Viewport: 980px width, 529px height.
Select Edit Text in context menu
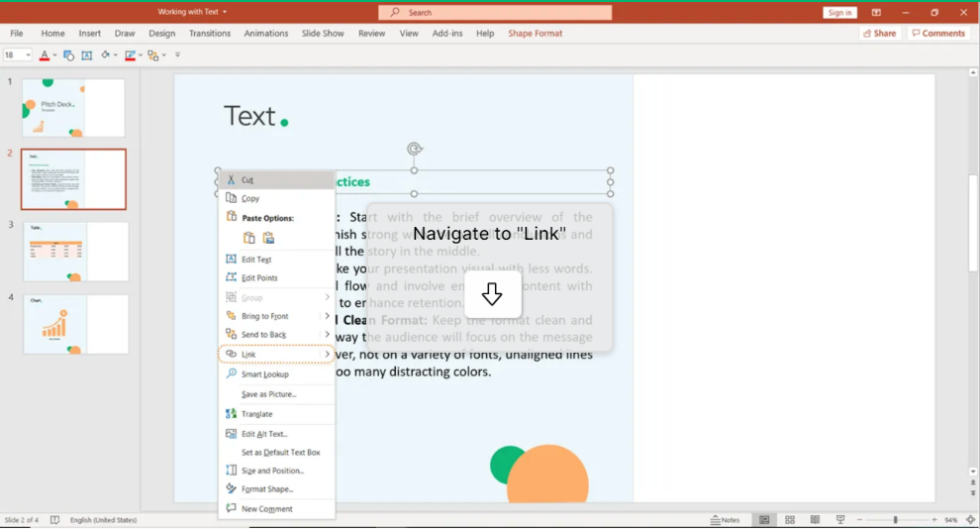coord(276,259)
